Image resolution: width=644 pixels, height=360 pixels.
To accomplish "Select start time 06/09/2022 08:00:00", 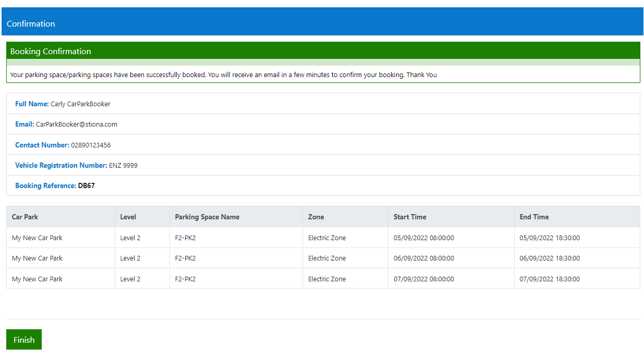I will [x=424, y=258].
